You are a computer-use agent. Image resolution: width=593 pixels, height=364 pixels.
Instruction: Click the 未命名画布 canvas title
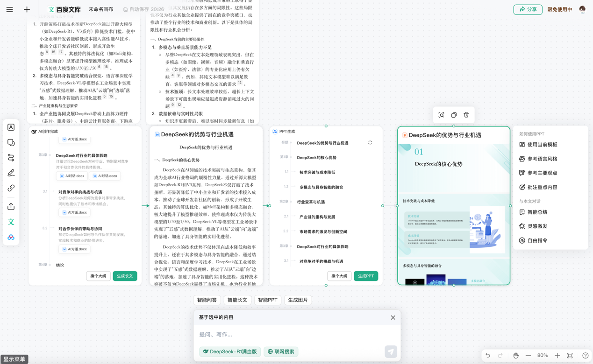[x=101, y=9]
